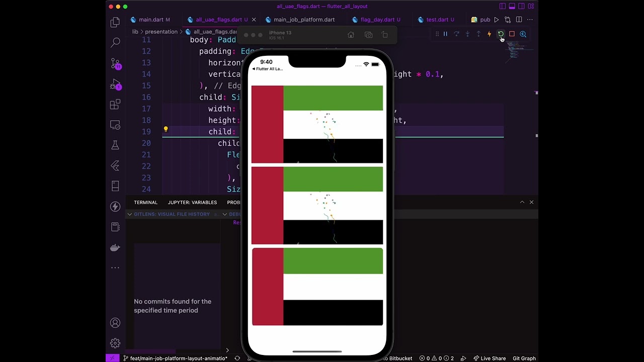Screen dimensions: 644x362
Task: Open the JUPYTER: VARIABLES panel tab
Action: (x=192, y=202)
